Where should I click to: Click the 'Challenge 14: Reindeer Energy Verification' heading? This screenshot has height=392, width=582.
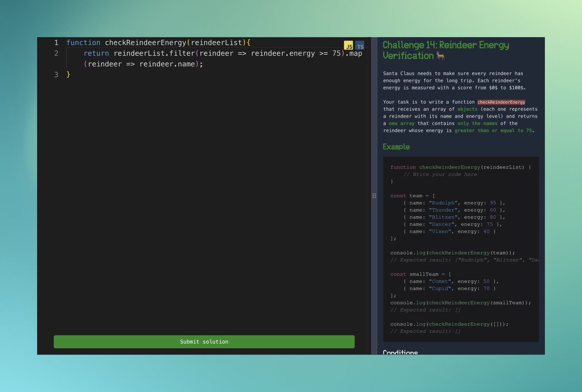click(x=446, y=50)
